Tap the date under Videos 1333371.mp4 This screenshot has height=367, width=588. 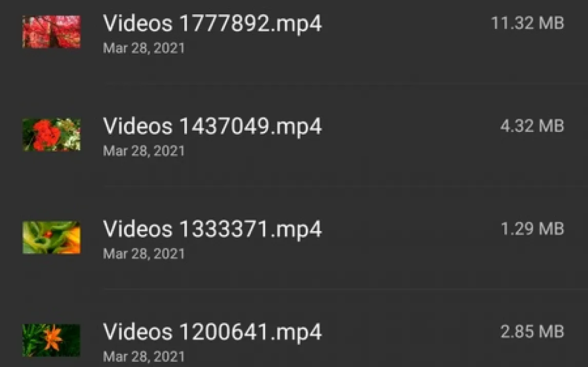(x=144, y=254)
